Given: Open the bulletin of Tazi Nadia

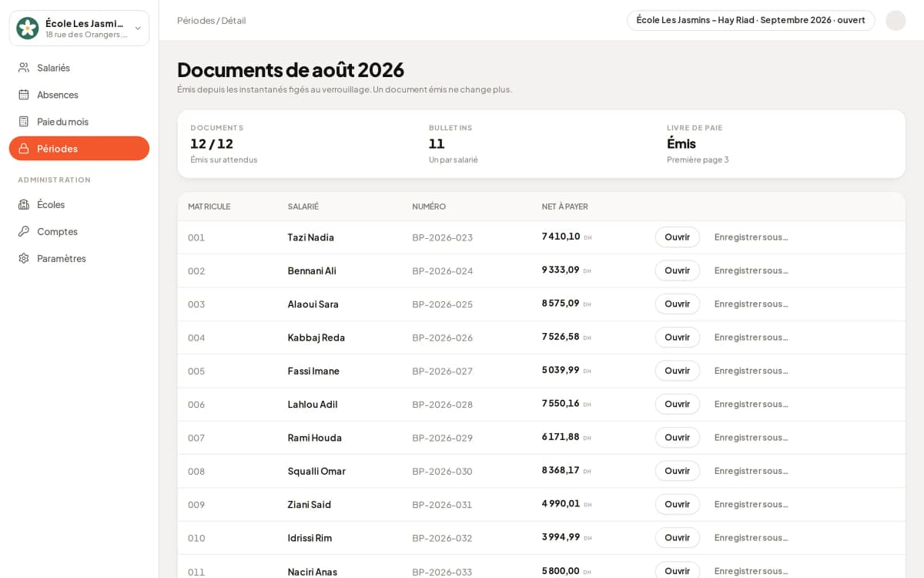Looking at the screenshot, I should (678, 237).
